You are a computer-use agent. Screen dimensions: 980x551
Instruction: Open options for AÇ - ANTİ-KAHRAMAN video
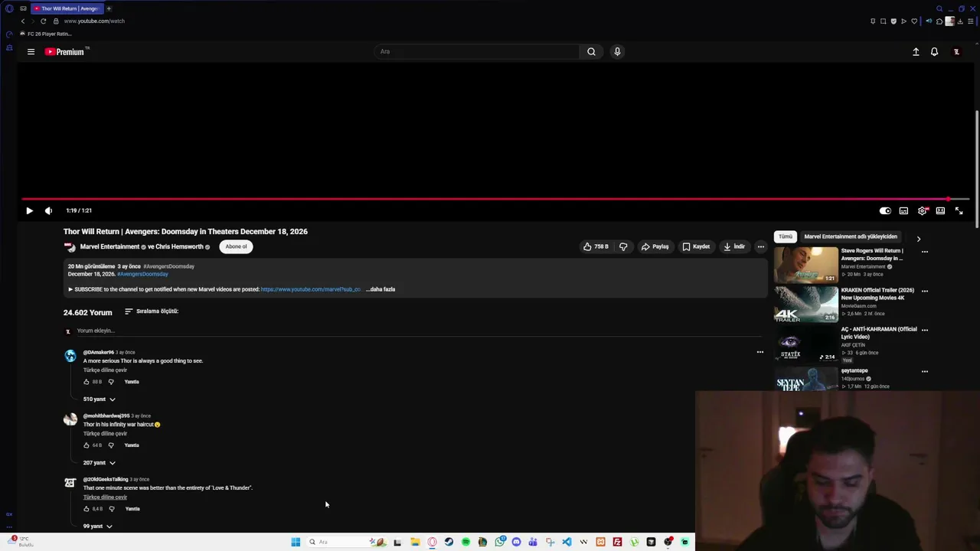click(x=925, y=330)
